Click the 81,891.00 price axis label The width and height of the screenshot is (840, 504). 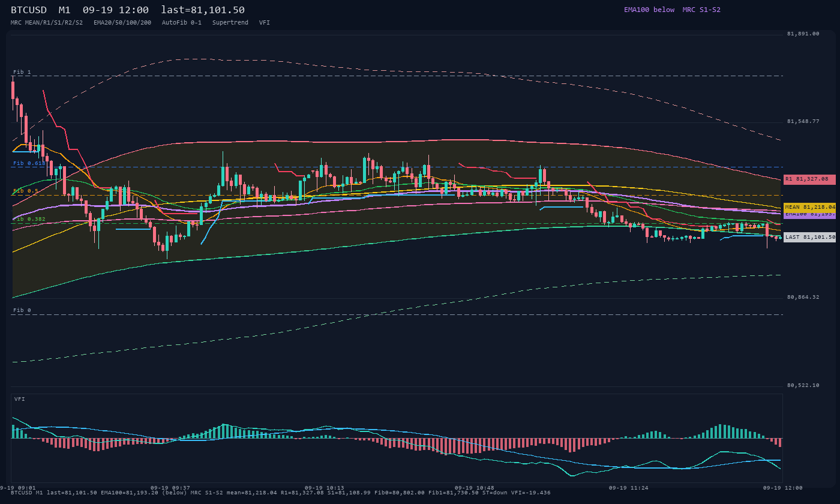tap(803, 34)
